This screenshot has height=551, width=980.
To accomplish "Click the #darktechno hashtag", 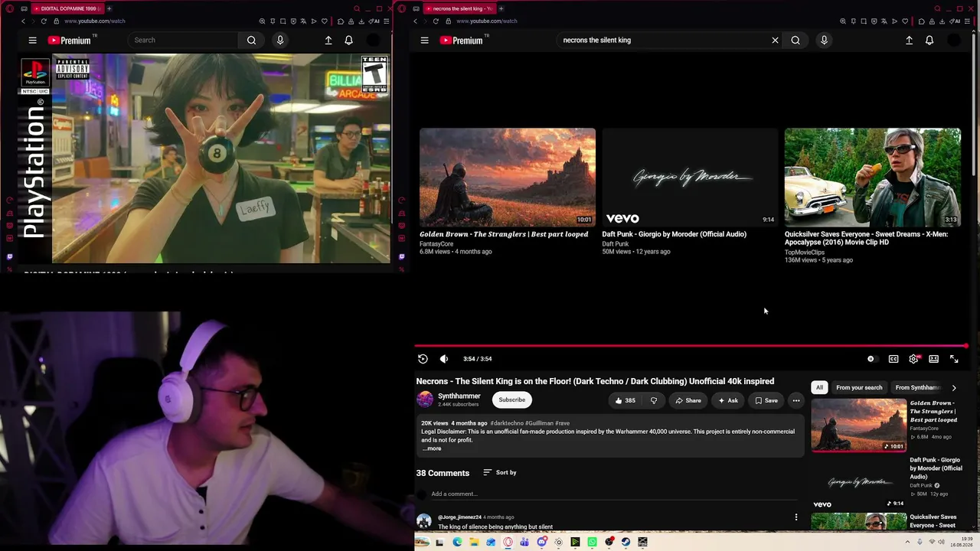I will tap(507, 423).
